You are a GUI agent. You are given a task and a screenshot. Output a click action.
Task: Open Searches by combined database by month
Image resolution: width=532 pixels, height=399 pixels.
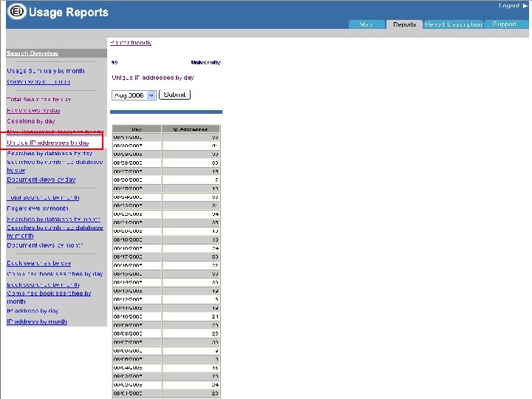click(55, 231)
